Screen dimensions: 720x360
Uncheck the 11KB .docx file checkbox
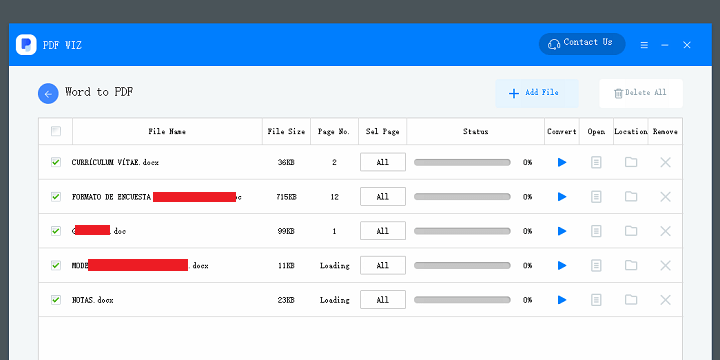pyautogui.click(x=56, y=265)
